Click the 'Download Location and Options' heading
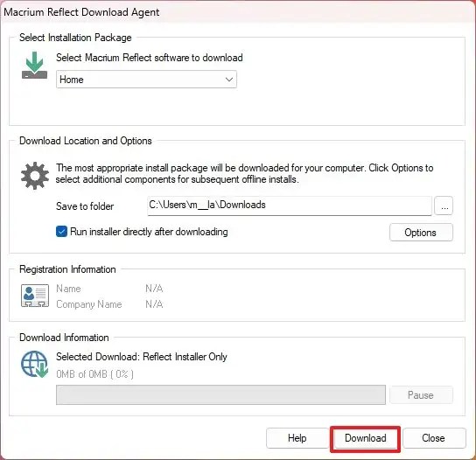 (x=85, y=141)
